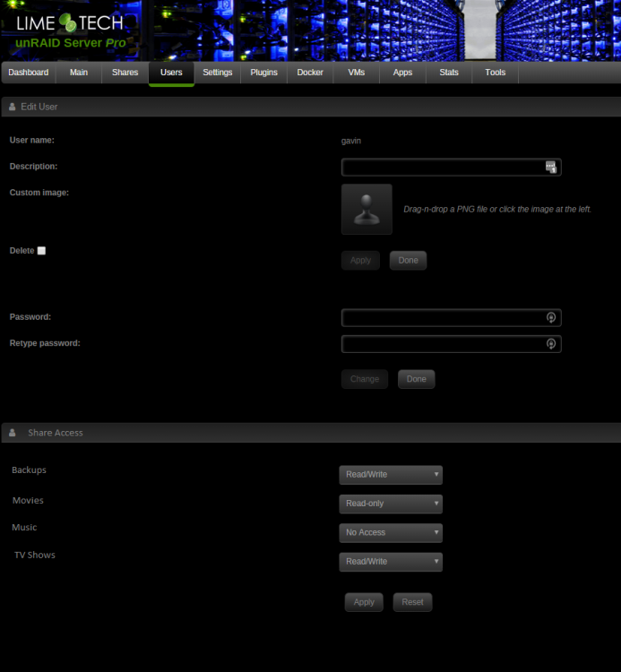Open the Settings tab
Screen dimensions: 621x672
pos(218,73)
